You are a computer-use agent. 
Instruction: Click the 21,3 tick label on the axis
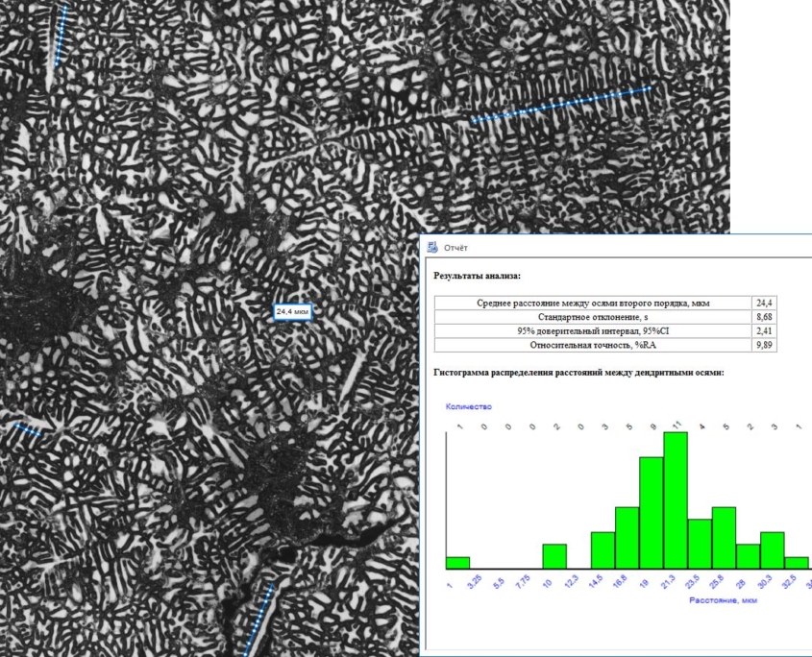[x=668, y=582]
